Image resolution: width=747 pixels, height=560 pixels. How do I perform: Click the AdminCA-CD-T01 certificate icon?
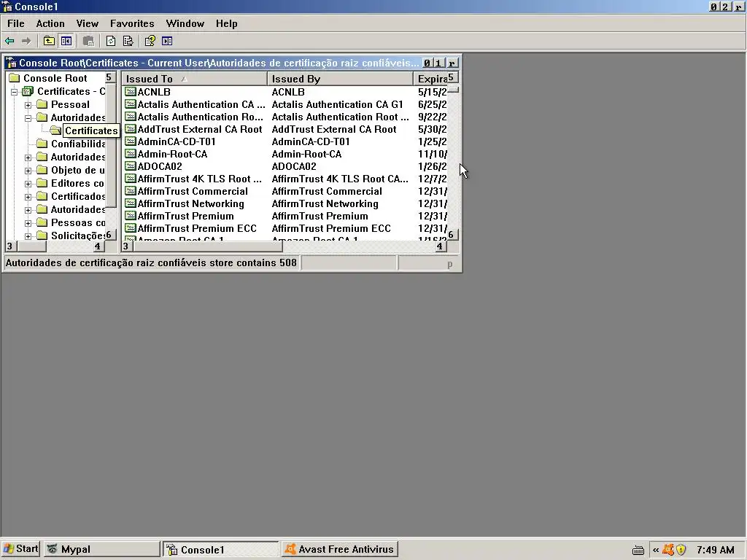coord(130,141)
